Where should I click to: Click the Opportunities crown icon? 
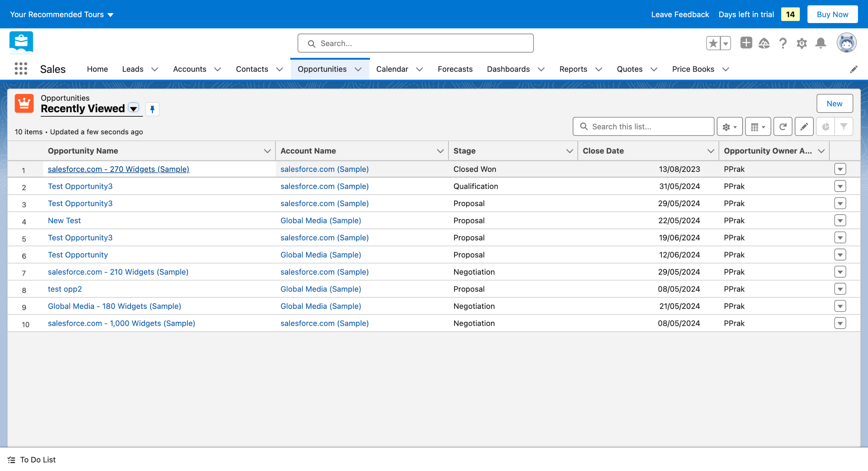tap(24, 103)
